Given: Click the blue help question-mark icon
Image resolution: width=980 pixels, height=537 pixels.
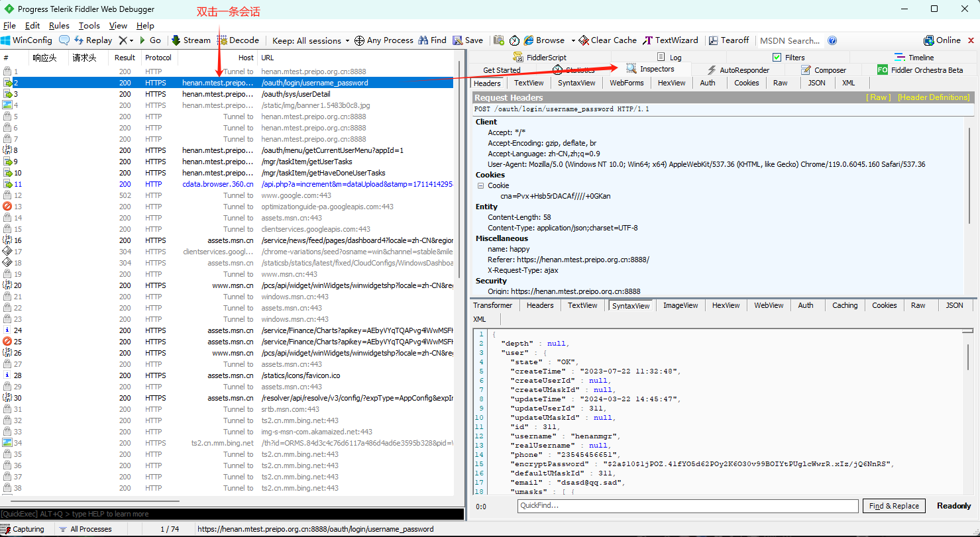Looking at the screenshot, I should pyautogui.click(x=832, y=40).
